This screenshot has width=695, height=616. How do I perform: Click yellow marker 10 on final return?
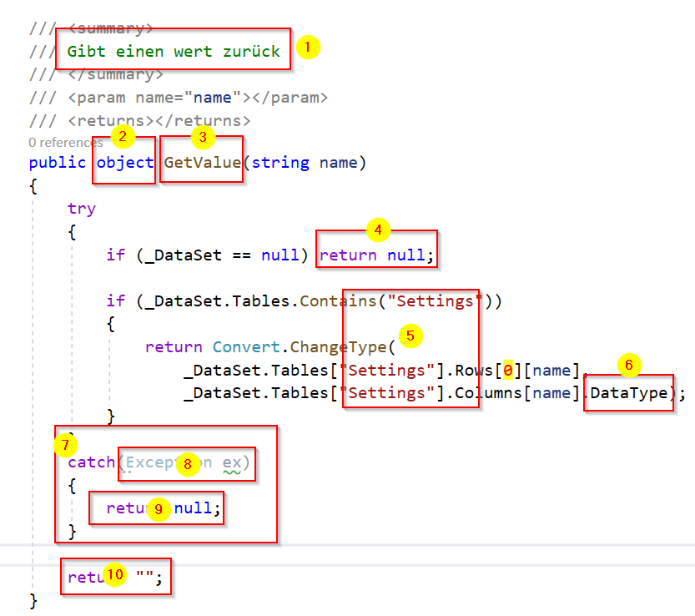(x=115, y=574)
